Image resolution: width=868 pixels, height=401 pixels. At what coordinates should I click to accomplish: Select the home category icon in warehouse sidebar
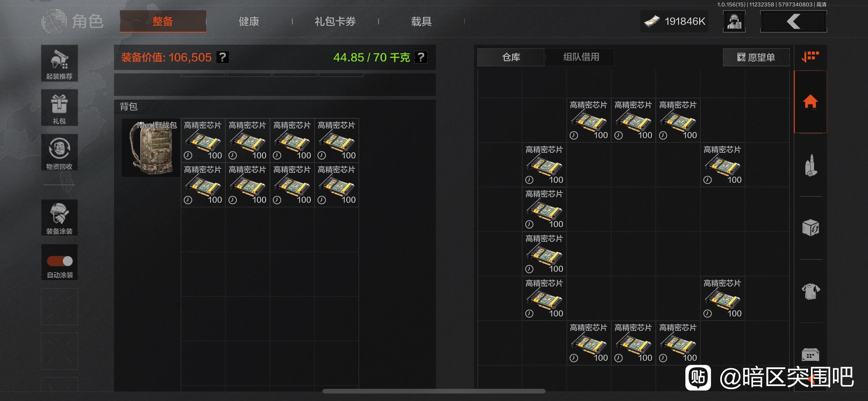coord(810,102)
